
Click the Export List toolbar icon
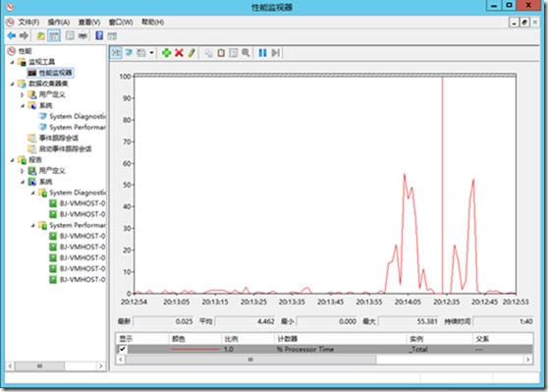click(70, 35)
